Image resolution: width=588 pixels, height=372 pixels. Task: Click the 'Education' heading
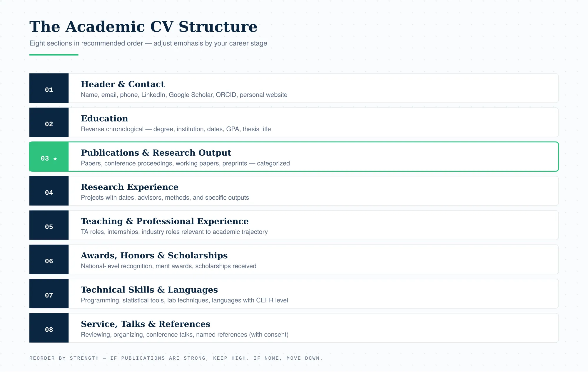pos(104,118)
